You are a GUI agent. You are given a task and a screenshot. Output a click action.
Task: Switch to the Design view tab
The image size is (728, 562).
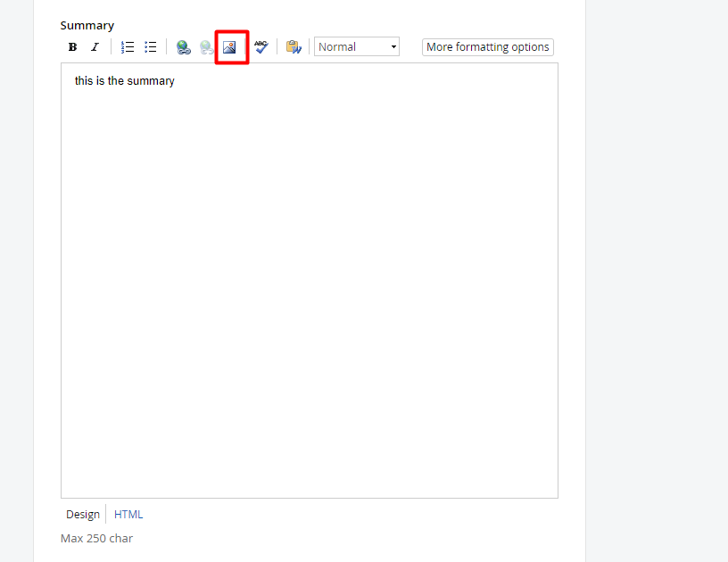(x=83, y=514)
